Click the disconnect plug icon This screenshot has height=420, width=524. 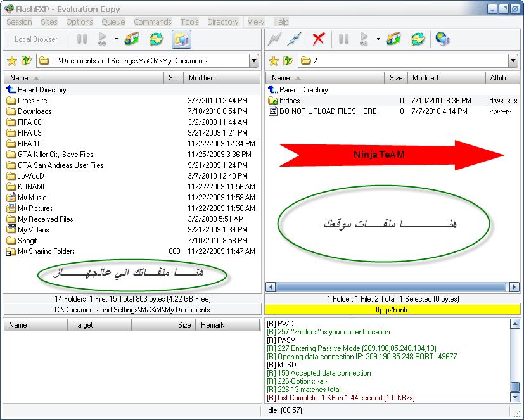tap(295, 39)
